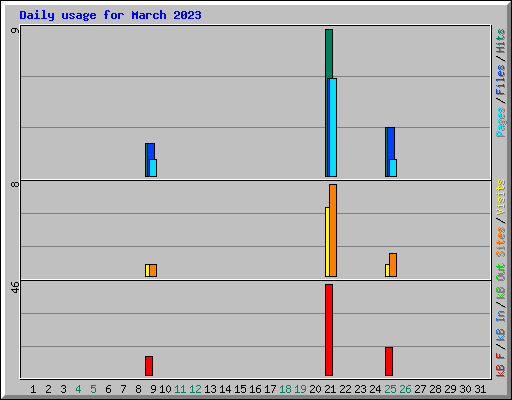Click the 'Files' legend label

tap(500, 80)
